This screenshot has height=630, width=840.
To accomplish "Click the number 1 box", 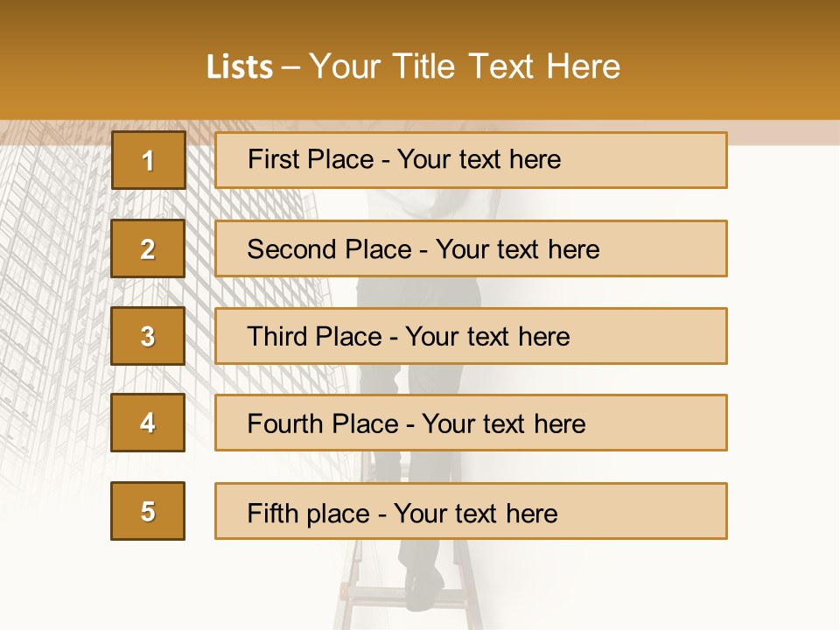I will (148, 160).
